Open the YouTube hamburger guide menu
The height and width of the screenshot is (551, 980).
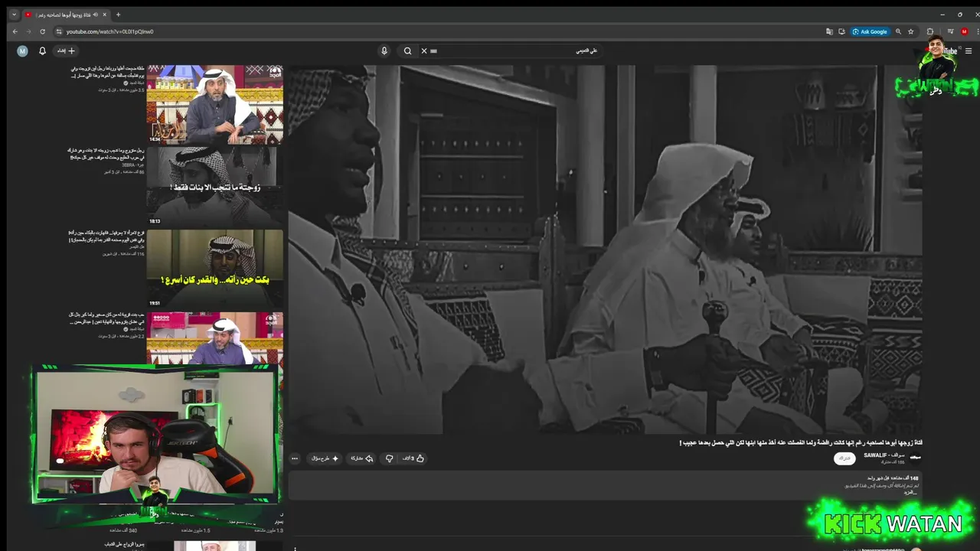pos(969,51)
